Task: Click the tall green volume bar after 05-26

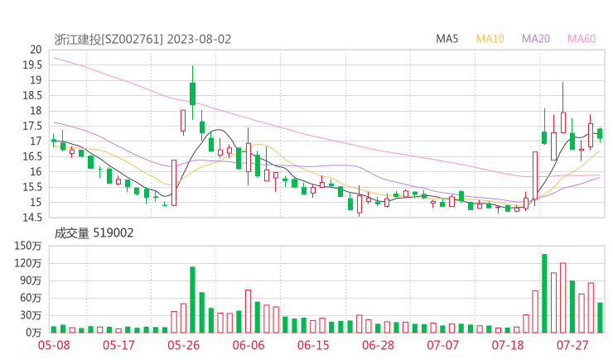Action: [x=192, y=300]
